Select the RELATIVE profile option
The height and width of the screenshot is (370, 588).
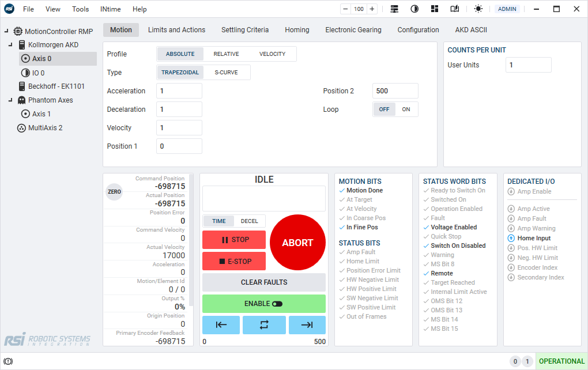(x=226, y=54)
